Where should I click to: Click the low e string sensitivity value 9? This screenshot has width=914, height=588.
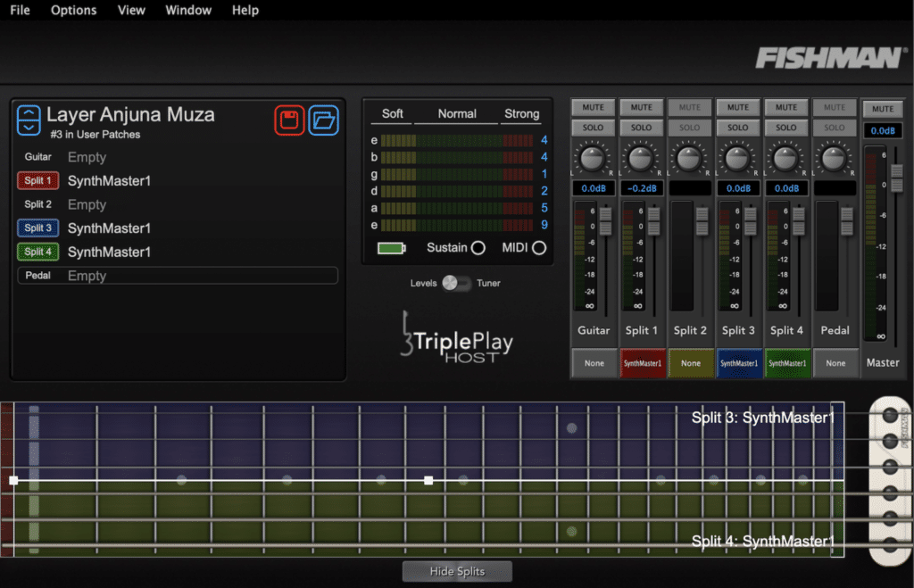(x=544, y=225)
